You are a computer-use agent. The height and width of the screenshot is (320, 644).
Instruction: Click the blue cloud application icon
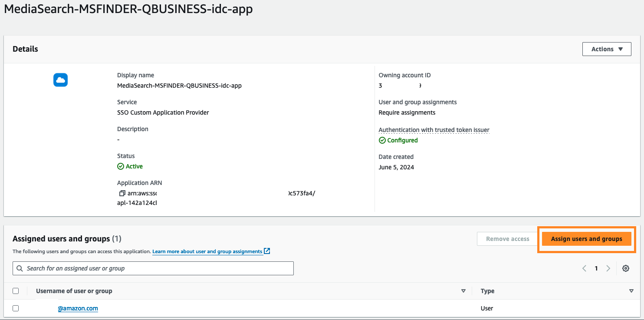(60, 80)
